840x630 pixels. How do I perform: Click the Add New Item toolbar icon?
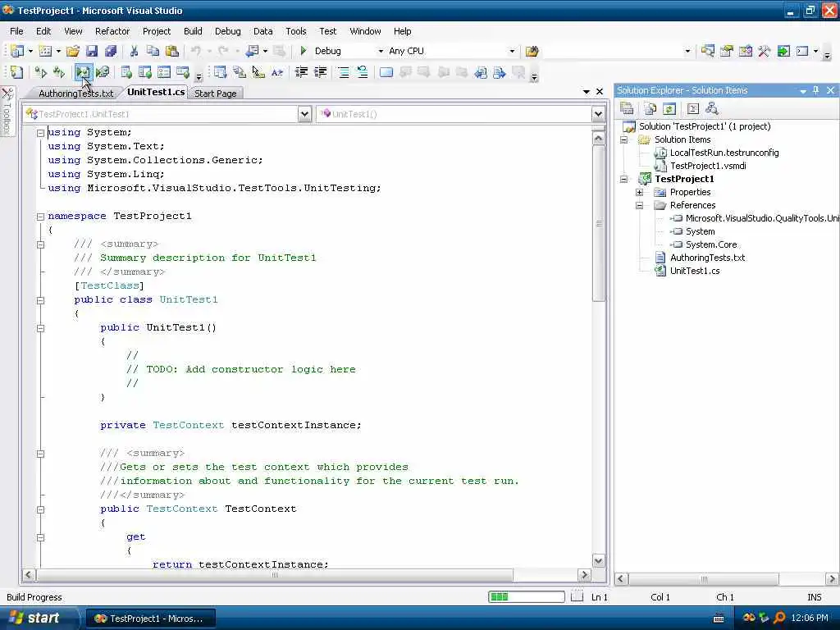click(46, 51)
